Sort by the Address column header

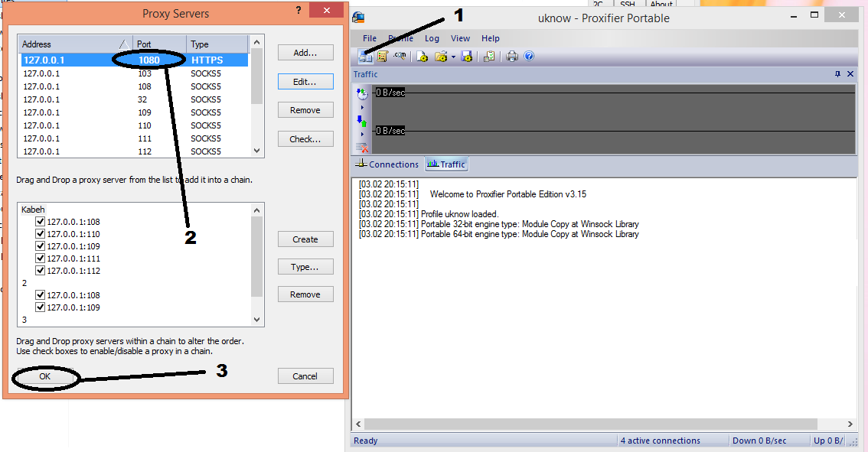point(75,44)
